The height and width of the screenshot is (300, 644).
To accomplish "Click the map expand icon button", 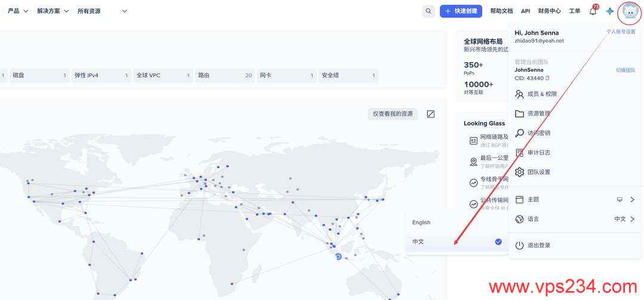I will 431,114.
